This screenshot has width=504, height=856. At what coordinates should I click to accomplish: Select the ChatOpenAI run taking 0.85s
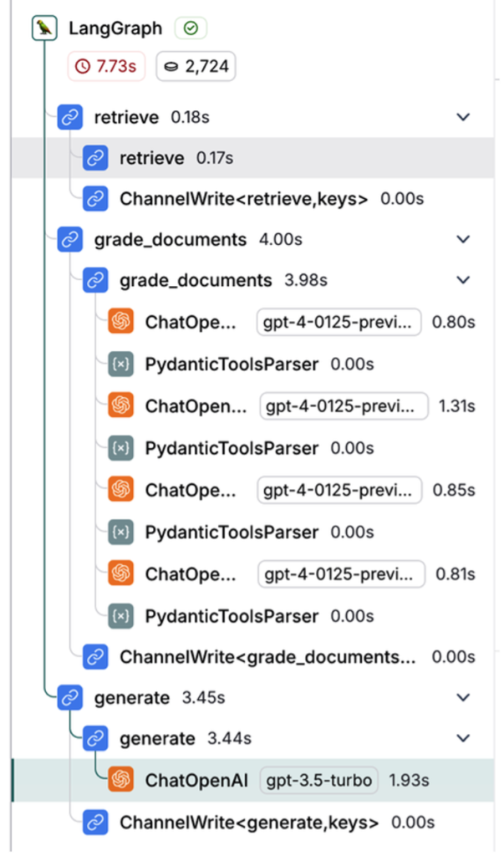[x=191, y=490]
